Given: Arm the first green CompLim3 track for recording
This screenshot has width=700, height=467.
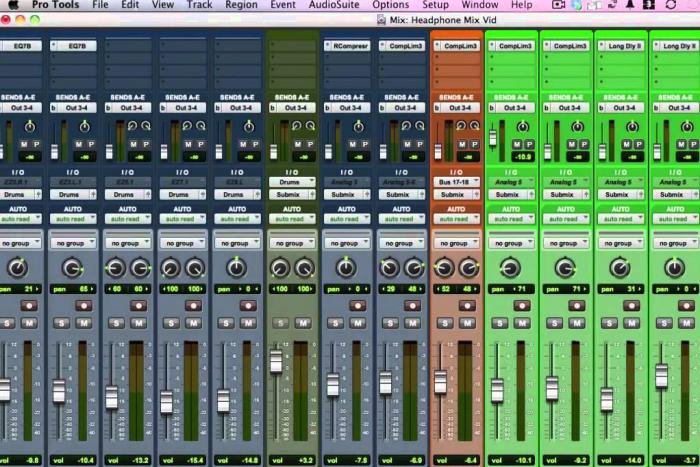Looking at the screenshot, I should (520, 304).
